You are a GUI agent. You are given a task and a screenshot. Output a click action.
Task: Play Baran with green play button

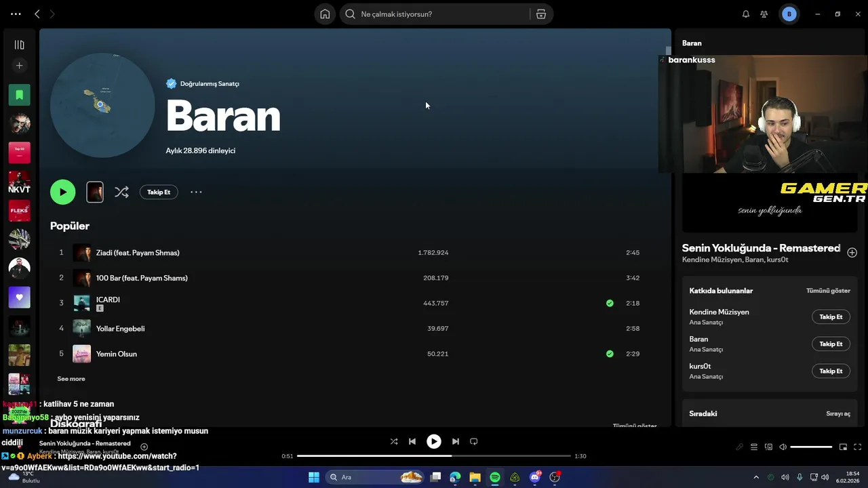(62, 192)
